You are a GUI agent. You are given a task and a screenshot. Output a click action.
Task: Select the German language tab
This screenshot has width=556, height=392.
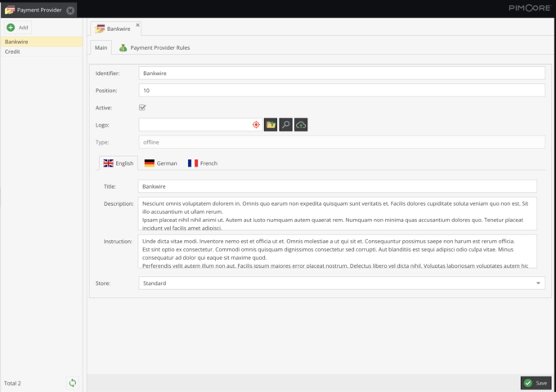160,163
